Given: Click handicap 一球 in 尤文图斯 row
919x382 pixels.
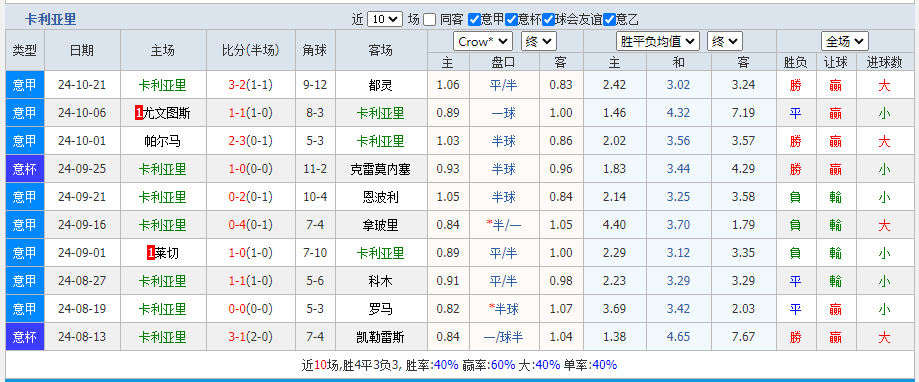Looking at the screenshot, I should tap(503, 113).
